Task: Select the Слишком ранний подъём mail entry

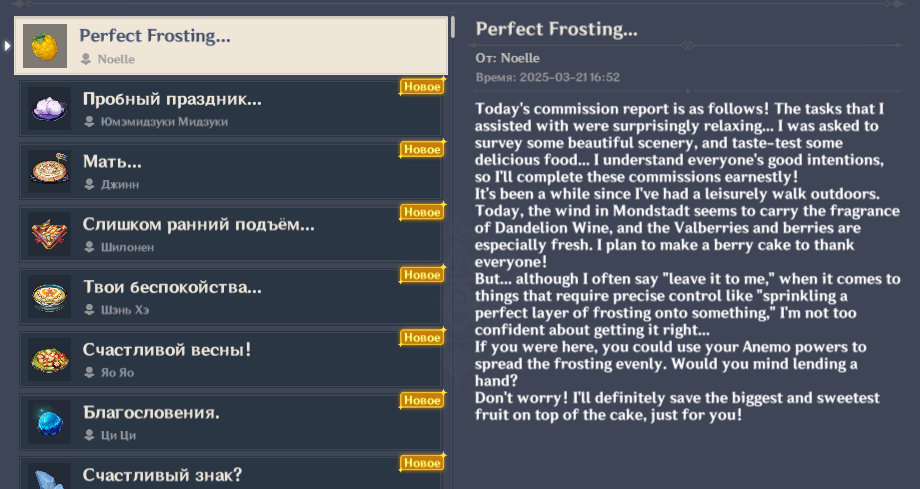Action: (231, 234)
